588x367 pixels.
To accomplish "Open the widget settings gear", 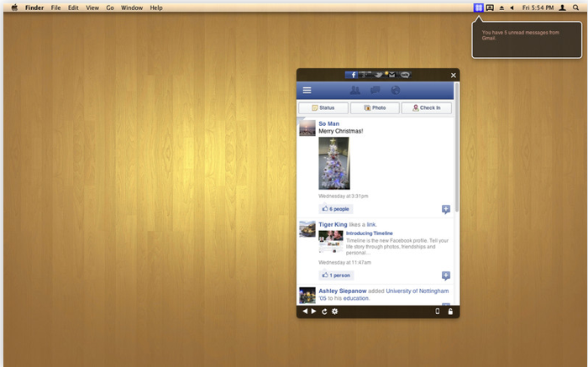I will tap(335, 312).
